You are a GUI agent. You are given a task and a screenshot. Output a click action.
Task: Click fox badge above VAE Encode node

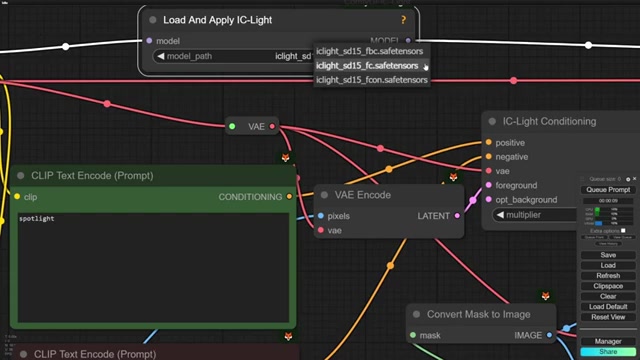453,177
